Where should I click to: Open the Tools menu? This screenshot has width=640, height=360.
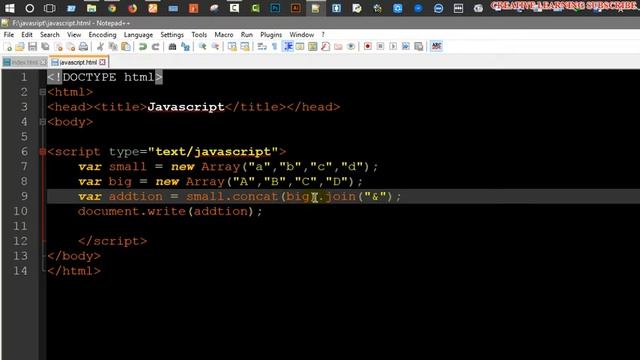[x=199, y=35]
